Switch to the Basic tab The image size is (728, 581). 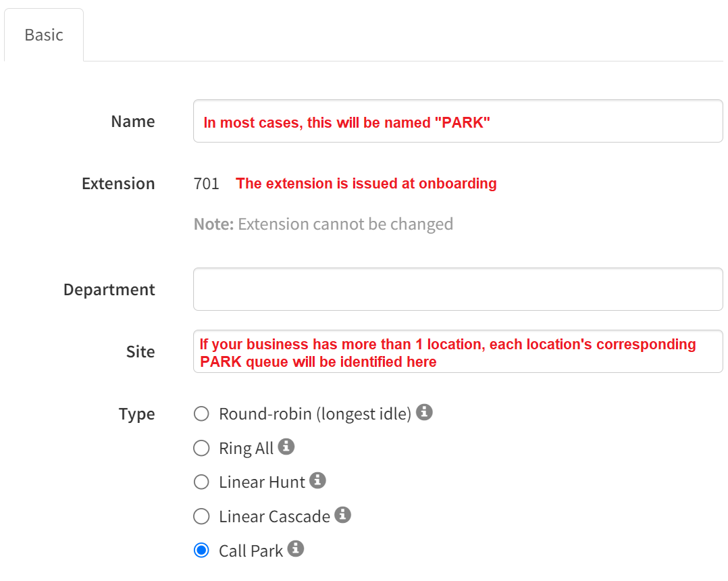point(44,35)
